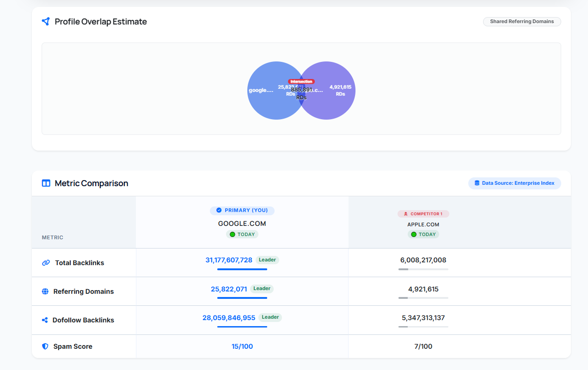Click the APPLE.COM column heading
The width and height of the screenshot is (588, 370).
coord(423,224)
